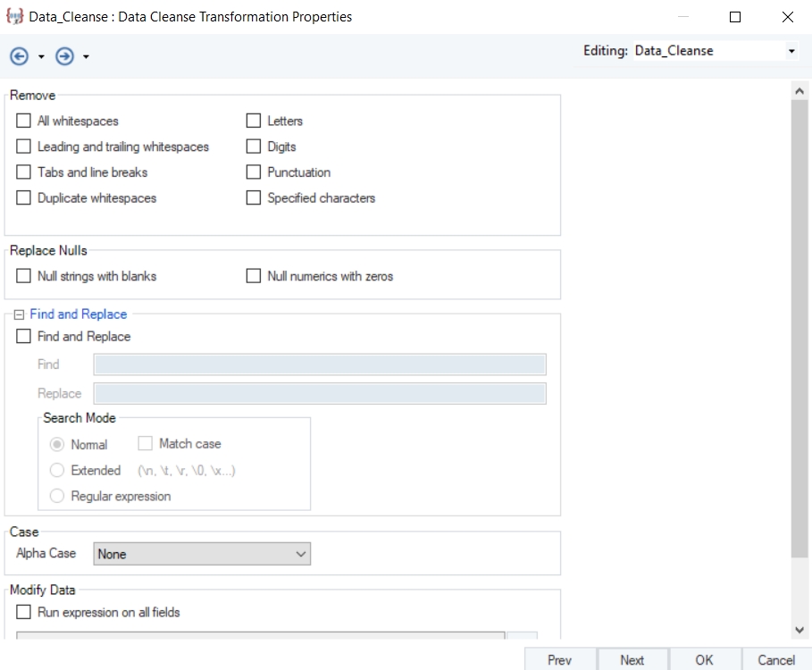
Task: Click the back navigation arrow icon
Action: 19,56
